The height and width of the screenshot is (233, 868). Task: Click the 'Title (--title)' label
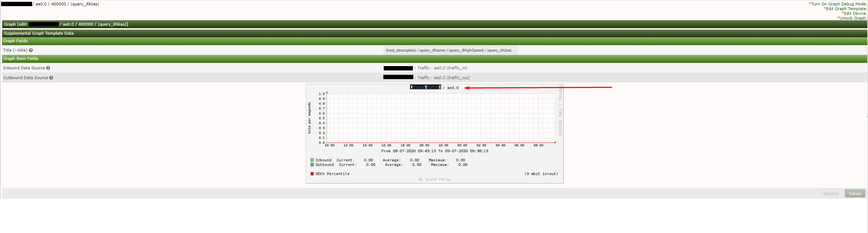pos(15,50)
